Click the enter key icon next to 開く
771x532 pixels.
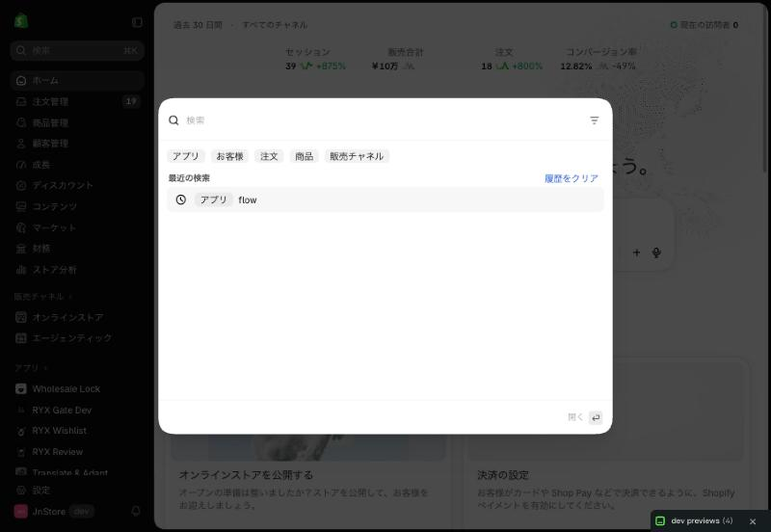596,417
